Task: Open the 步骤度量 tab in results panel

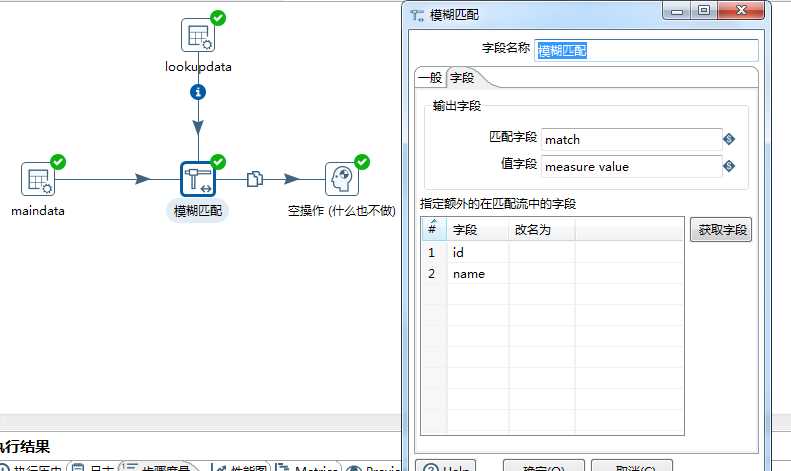Action: point(158,467)
